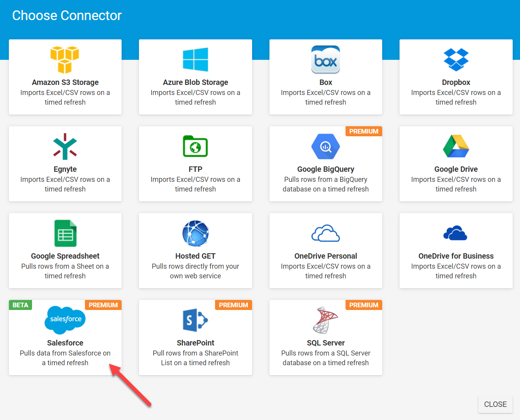Pick the FTP connector title
Screen dimensions: 520x420
pos(195,169)
